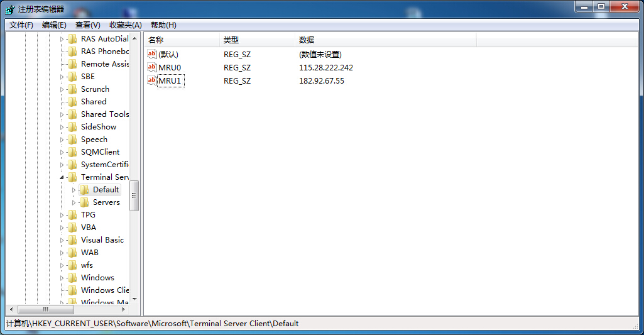644x335 pixels.
Task: Open the 帮助(H) menu
Action: click(163, 25)
